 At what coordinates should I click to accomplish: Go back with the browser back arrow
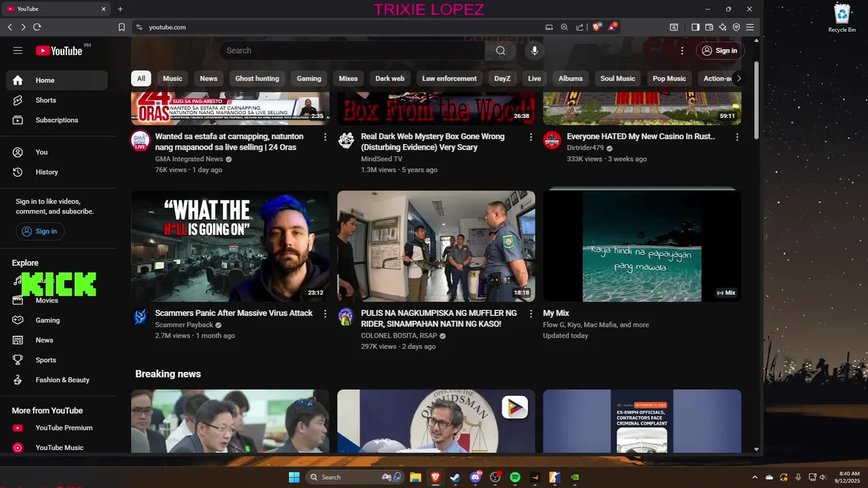pyautogui.click(x=10, y=27)
